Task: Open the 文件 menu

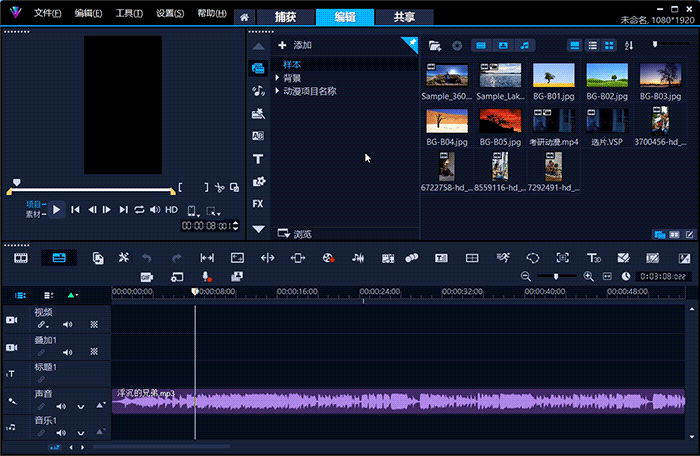Action: coord(46,14)
